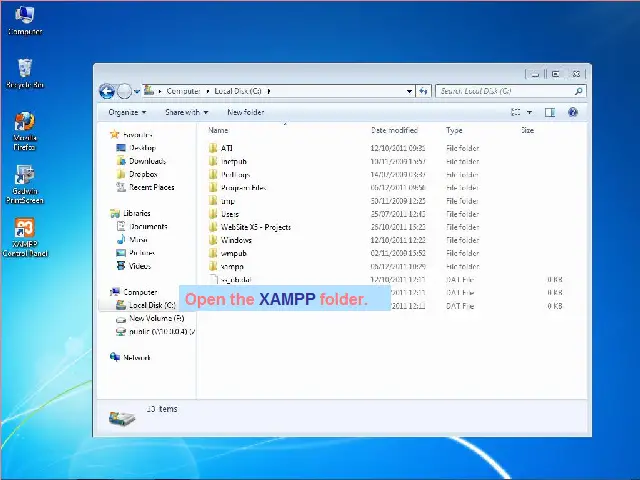The image size is (640, 480).
Task: Select the tmp folder icon
Action: tap(213, 201)
